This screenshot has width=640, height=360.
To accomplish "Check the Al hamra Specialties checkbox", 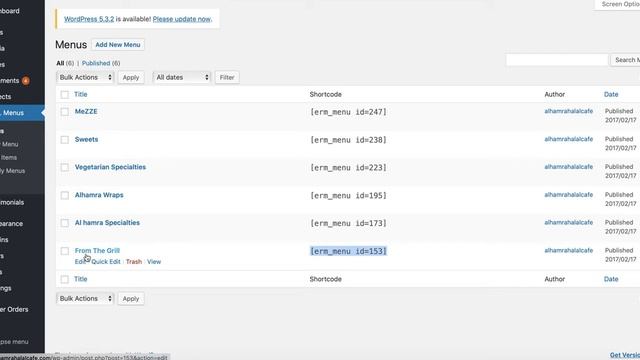I will point(64,223).
